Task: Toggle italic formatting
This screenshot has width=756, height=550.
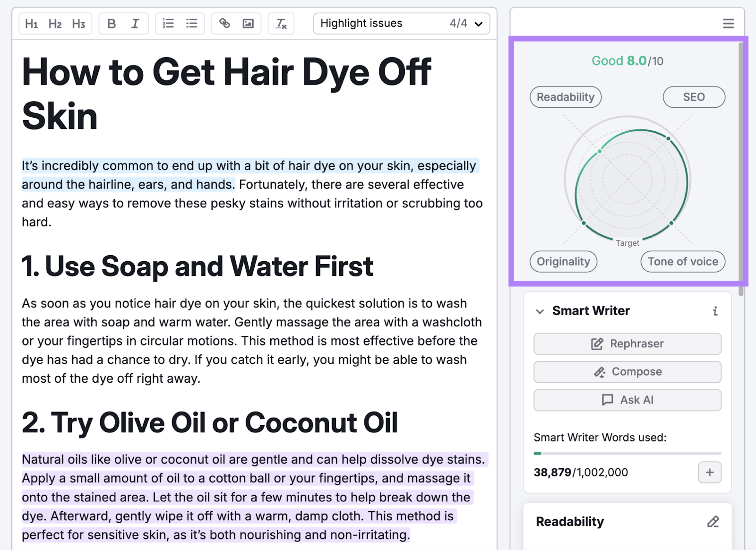Action: pos(135,23)
